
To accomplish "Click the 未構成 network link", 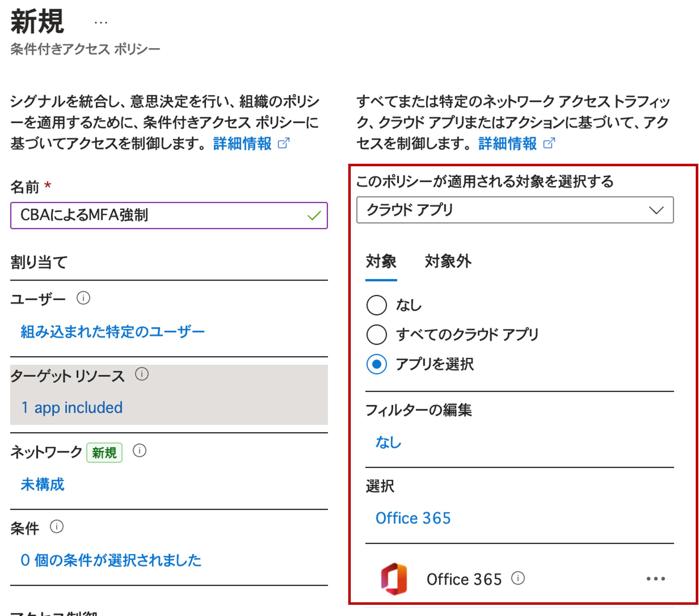I will [x=42, y=484].
